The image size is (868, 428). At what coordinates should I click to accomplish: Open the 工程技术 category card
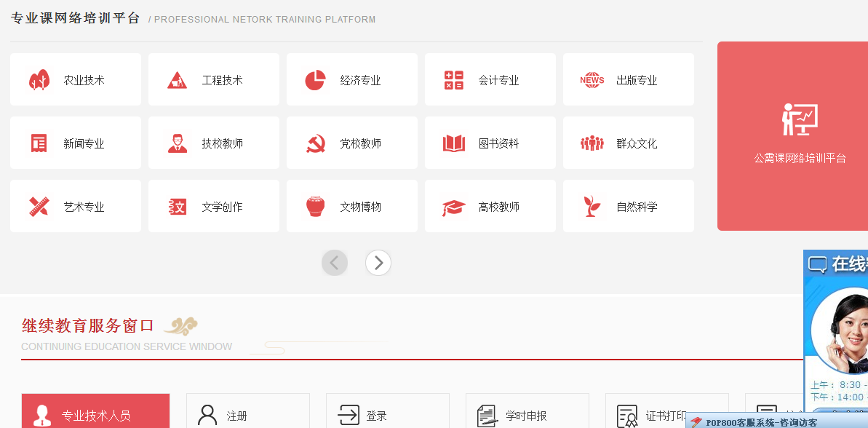click(x=214, y=80)
